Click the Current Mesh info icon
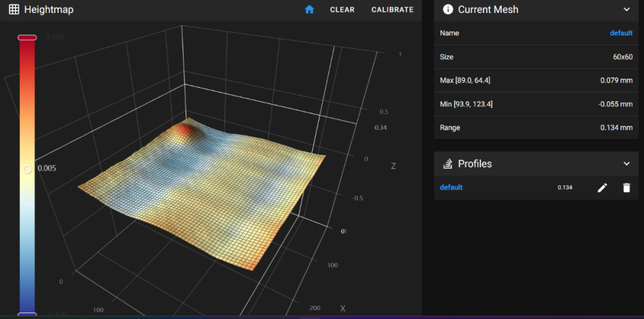Image resolution: width=644 pixels, height=319 pixels. (x=448, y=10)
